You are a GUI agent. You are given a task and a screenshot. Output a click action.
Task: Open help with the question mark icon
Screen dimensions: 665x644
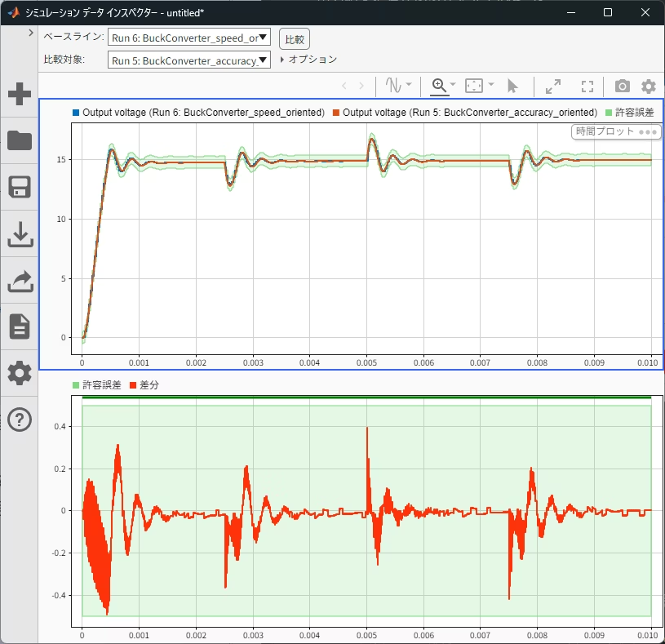point(19,420)
